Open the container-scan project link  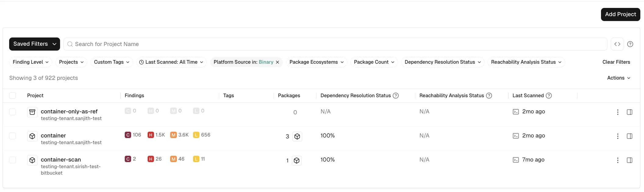point(61,160)
